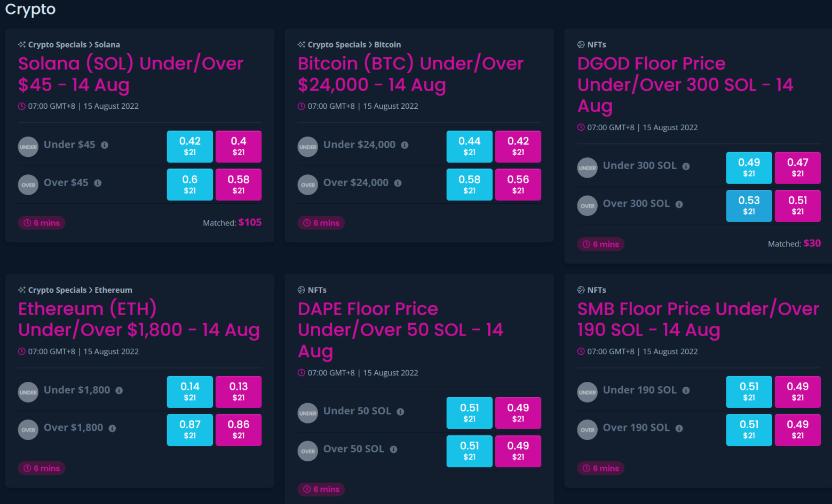
Task: Pick pink 0.49 odds for Over 50 SOL
Action: [518, 451]
